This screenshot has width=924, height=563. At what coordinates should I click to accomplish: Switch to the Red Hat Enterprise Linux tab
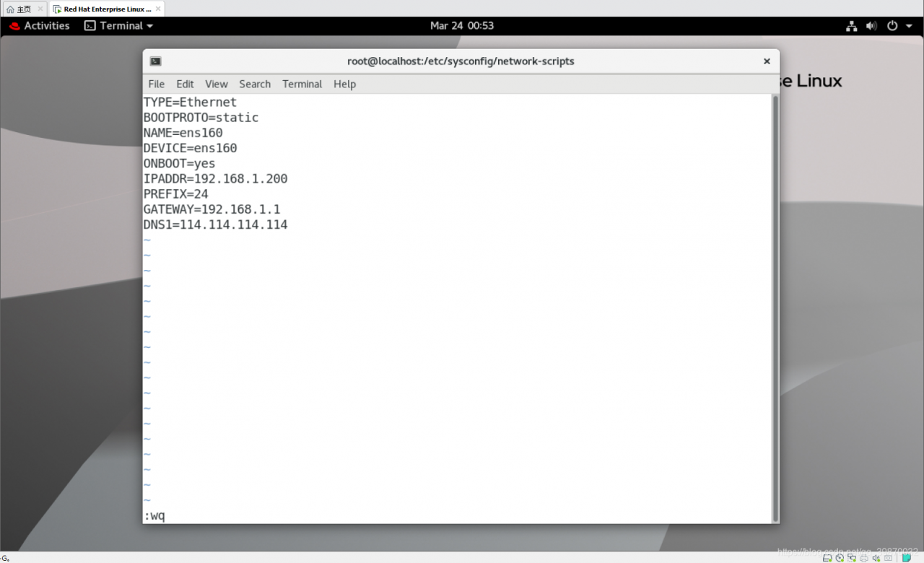pos(107,9)
